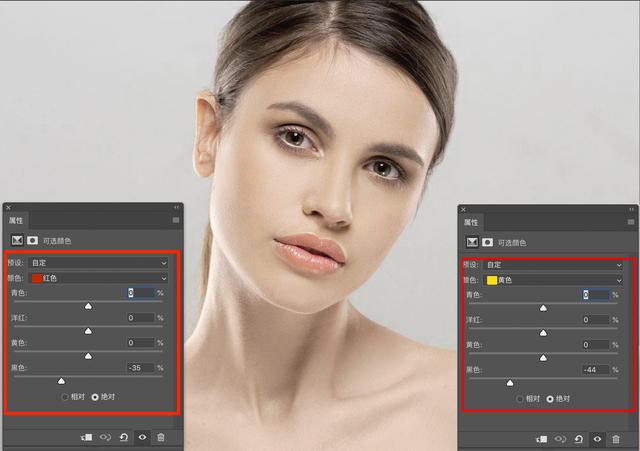Viewport: 640px width, 451px height.
Task: Click reset arrow icon in right panel
Action: pyautogui.click(x=579, y=439)
